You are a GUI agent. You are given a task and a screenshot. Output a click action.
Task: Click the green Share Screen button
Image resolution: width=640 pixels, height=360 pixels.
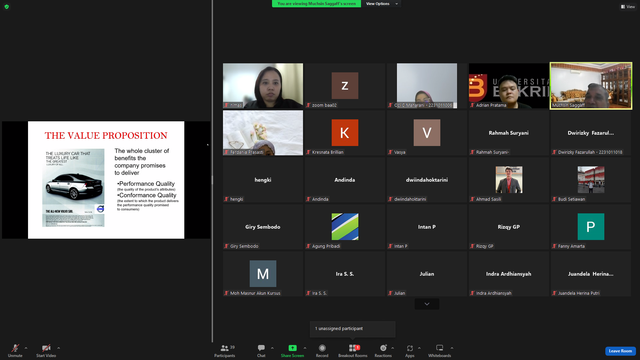292,350
